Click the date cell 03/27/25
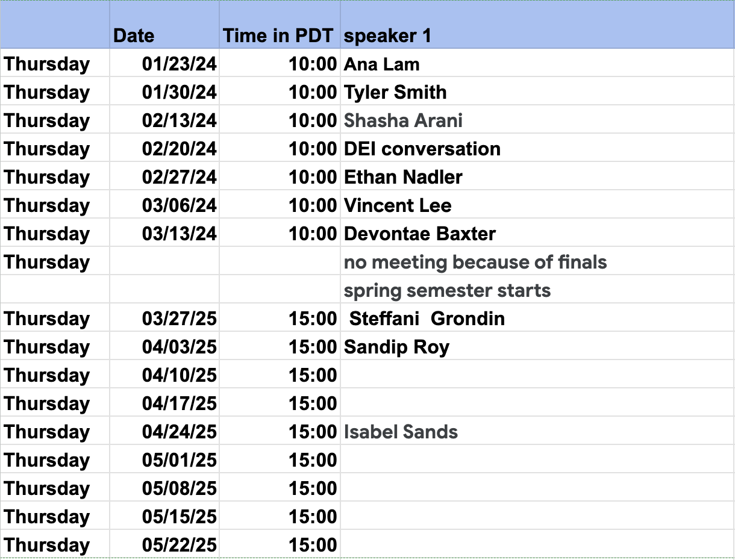The width and height of the screenshot is (735, 560). pos(179,319)
